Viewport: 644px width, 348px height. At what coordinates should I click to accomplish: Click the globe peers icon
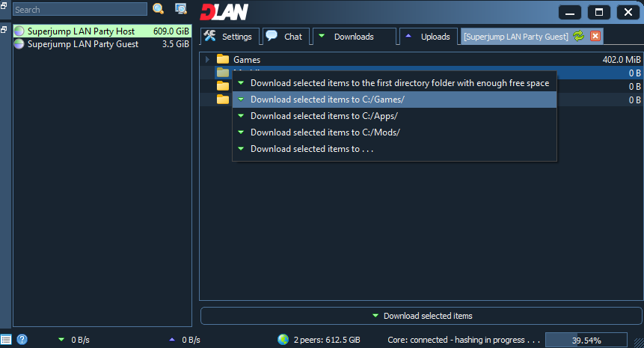tap(283, 340)
